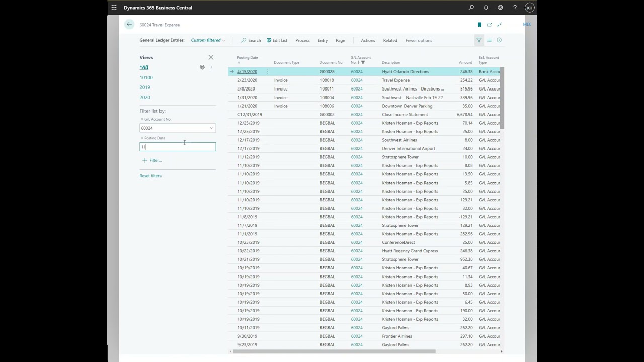This screenshot has height=362, width=644.
Task: Click the ConferenceDirect description cell
Action: (x=398, y=242)
